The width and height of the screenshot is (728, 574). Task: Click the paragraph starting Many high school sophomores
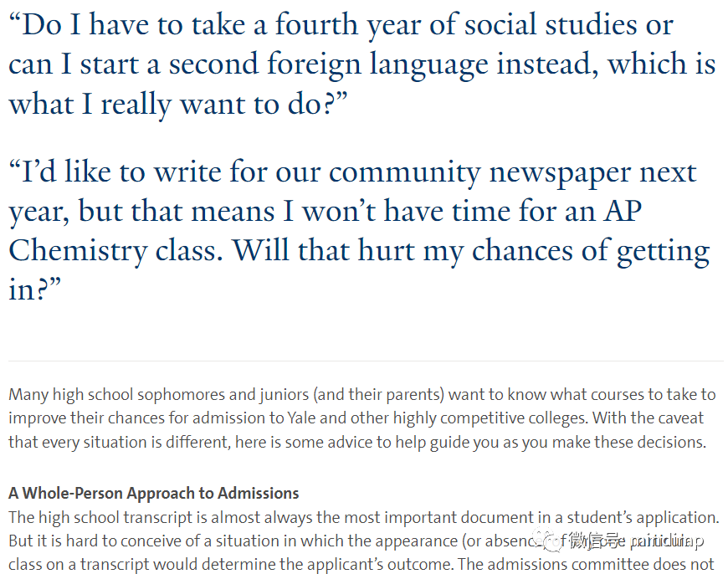click(x=362, y=418)
